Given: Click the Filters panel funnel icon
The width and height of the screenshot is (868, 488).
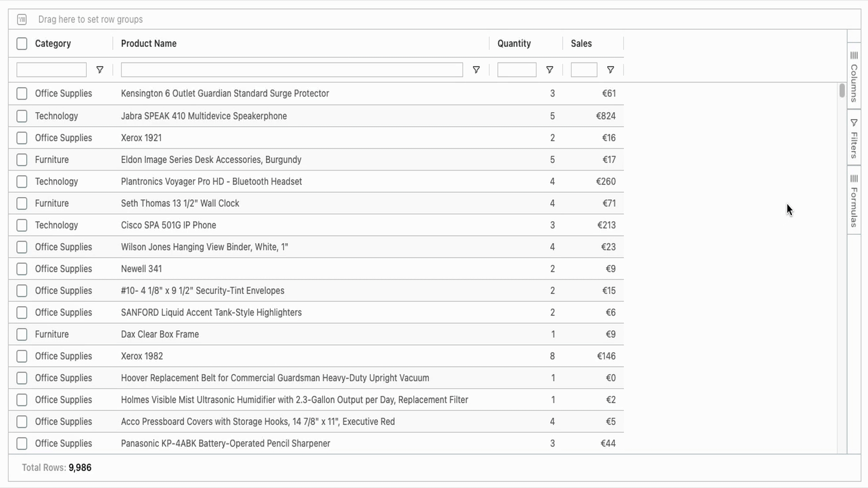Looking at the screenshot, I should [x=854, y=122].
